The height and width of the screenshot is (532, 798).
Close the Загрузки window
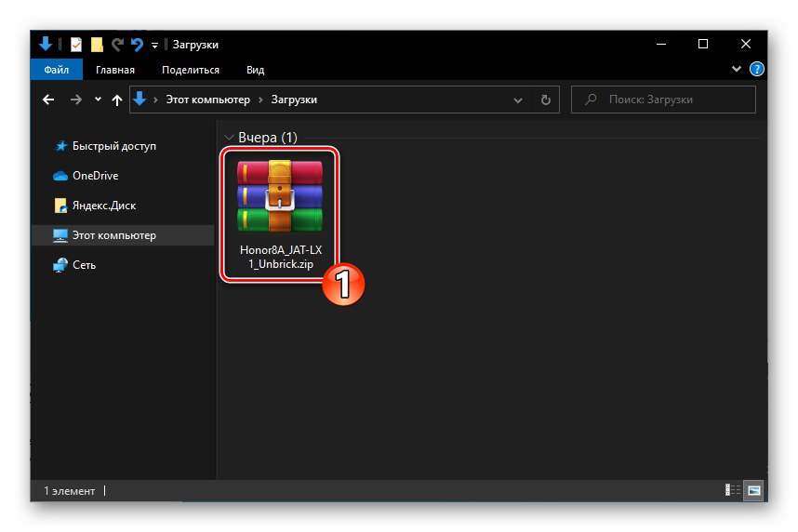[746, 45]
